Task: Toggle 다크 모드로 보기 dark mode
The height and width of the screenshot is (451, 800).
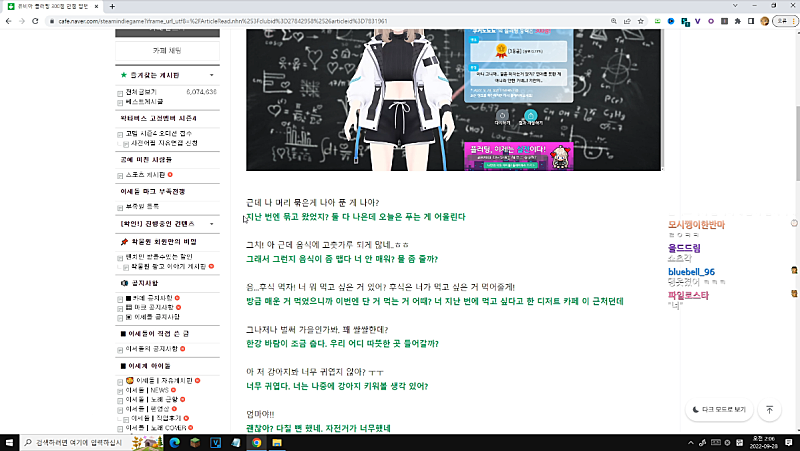Action: click(718, 409)
